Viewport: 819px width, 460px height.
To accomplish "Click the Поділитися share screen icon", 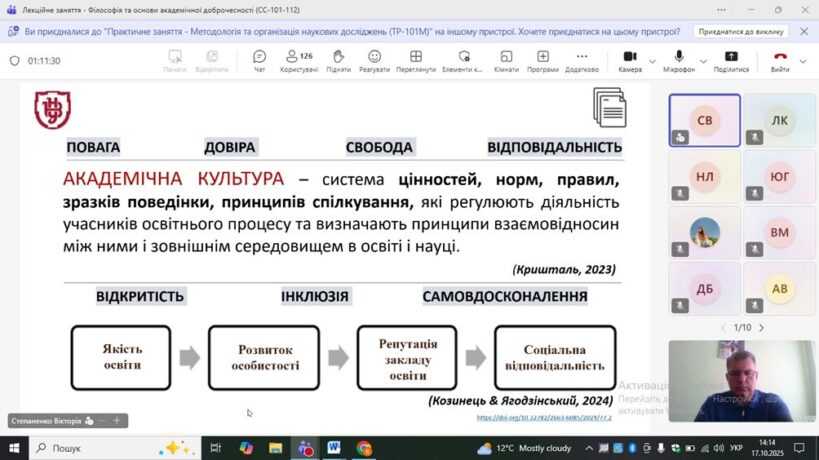I will [731, 60].
